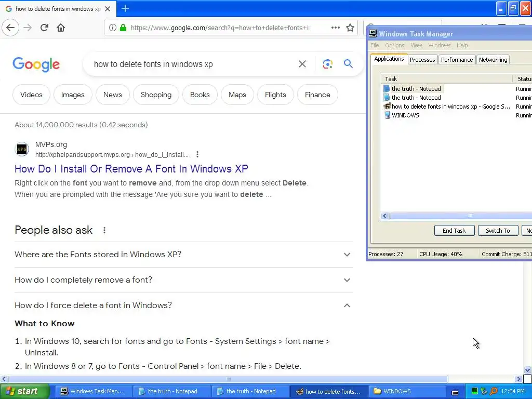Filter results by News
Screen dimensions: 532x399
pos(113,95)
